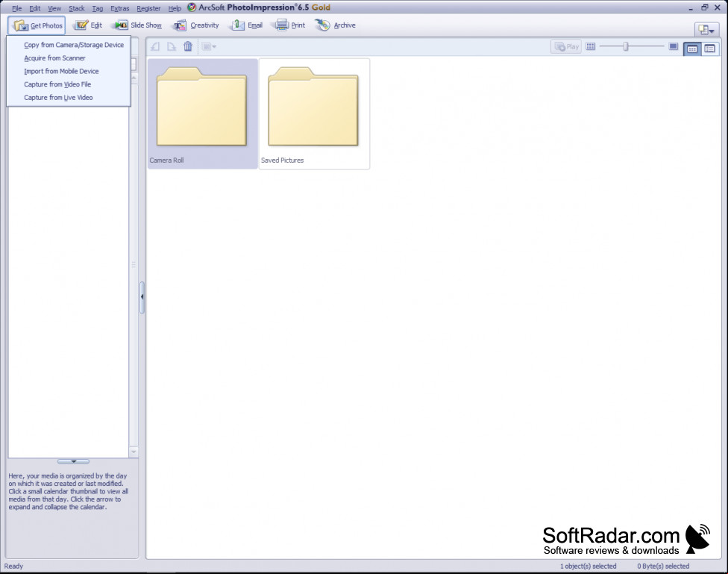Switch to details list view mode

coord(709,49)
